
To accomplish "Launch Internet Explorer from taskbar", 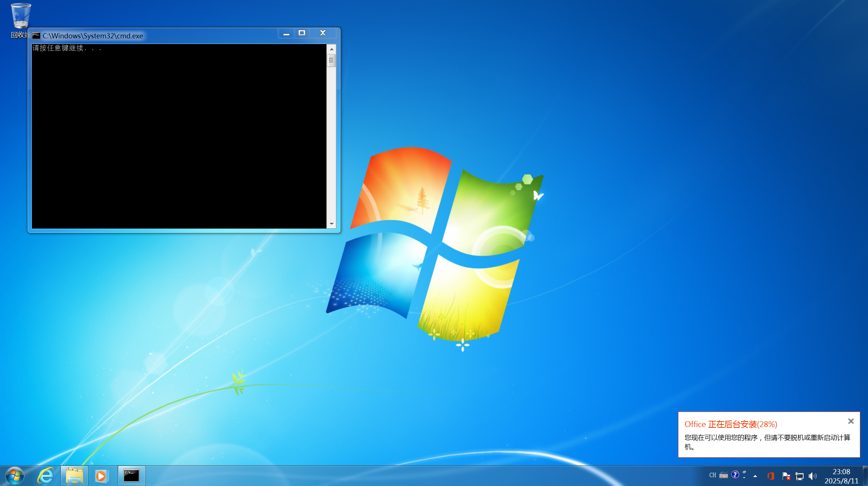I will point(46,476).
